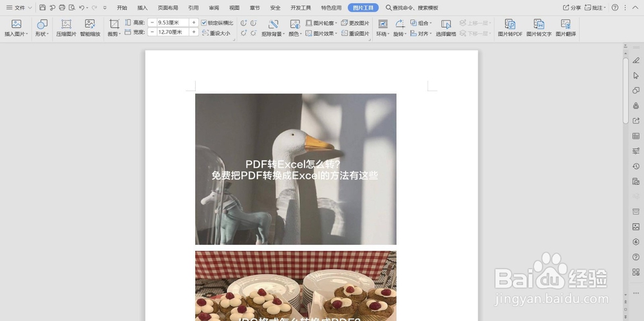Select the cursor arrow tool in right sidebar
The width and height of the screenshot is (644, 321).
636,75
